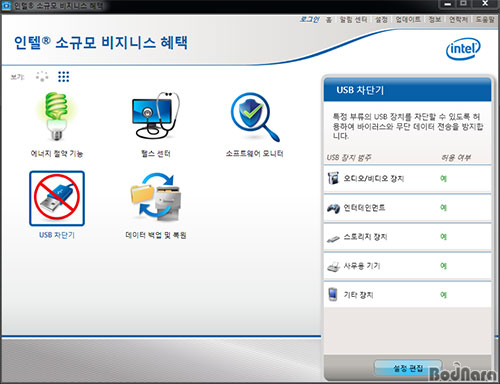Click 예 value for 기타 장치
The height and width of the screenshot is (384, 500).
443,295
